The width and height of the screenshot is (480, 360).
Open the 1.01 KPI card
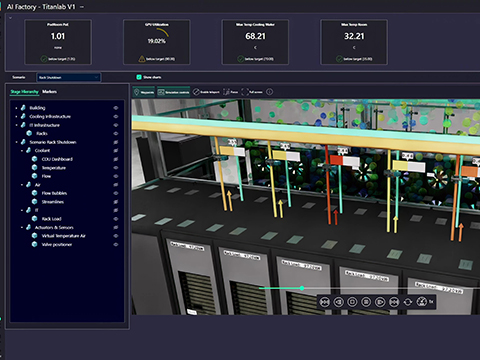point(58,42)
